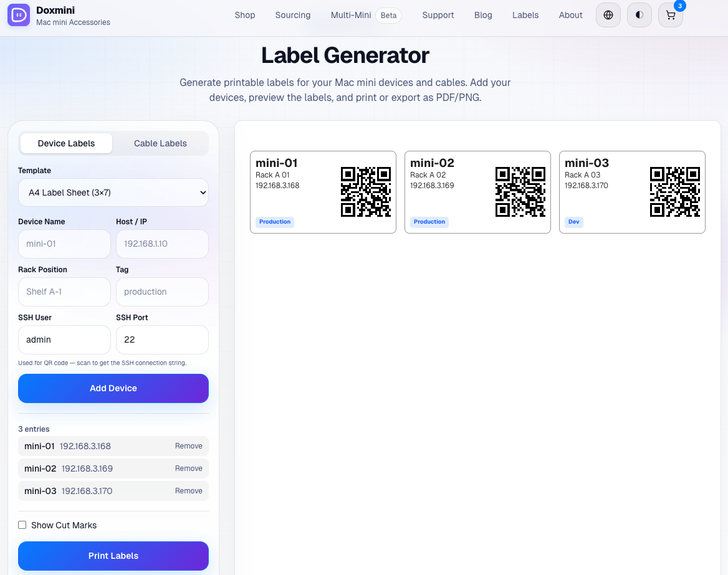The width and height of the screenshot is (728, 575).
Task: Go to the Blog section
Action: 483,15
